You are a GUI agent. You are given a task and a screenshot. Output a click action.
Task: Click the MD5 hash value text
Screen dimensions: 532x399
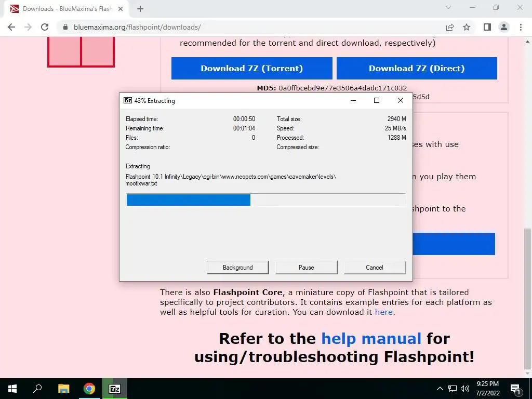pyautogui.click(x=343, y=88)
